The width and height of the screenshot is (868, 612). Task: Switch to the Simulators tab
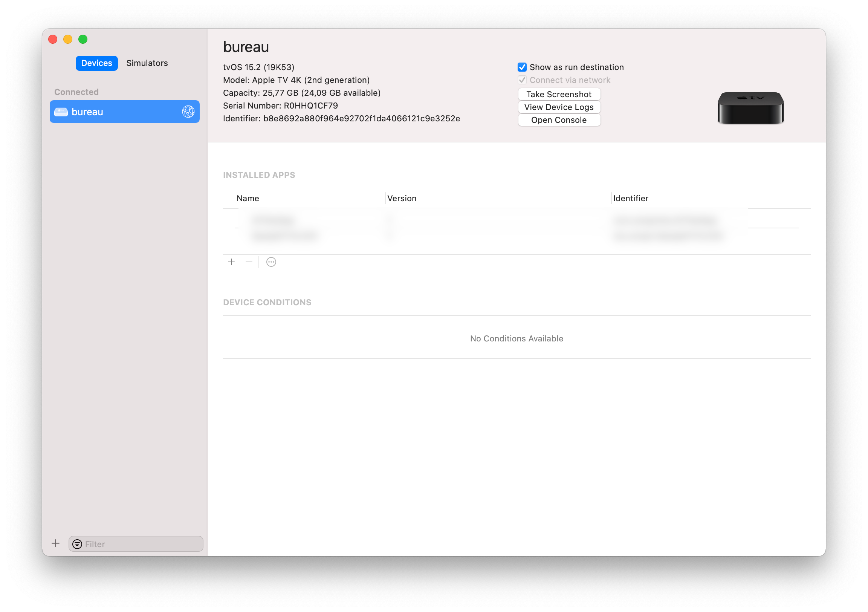[147, 63]
